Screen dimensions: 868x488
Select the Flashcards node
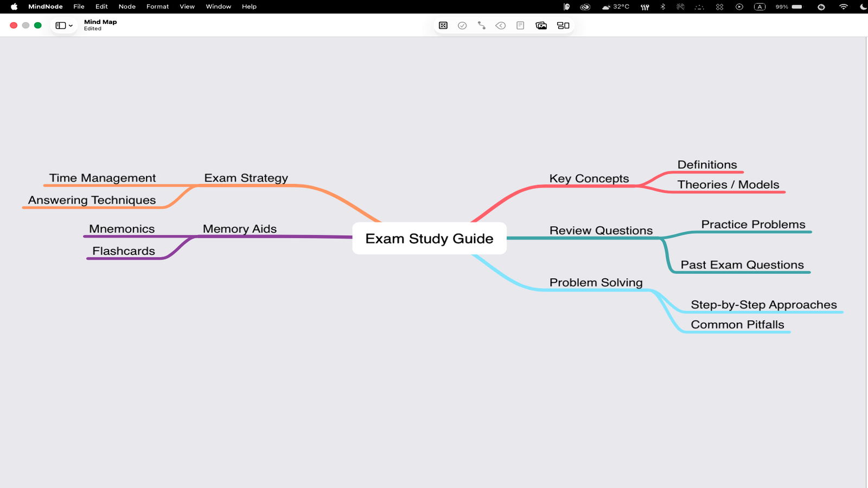click(124, 251)
